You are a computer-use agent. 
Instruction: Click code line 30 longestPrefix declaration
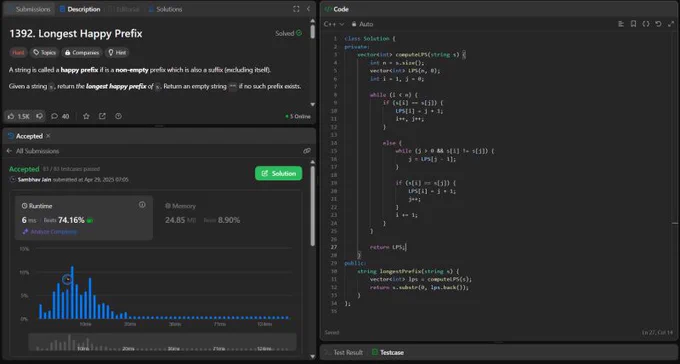[408, 271]
